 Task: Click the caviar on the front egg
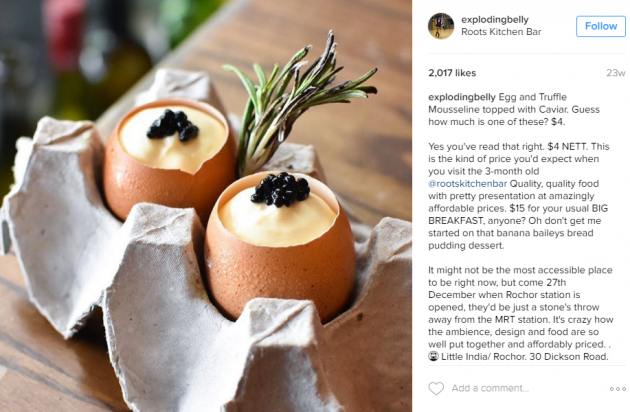click(280, 189)
